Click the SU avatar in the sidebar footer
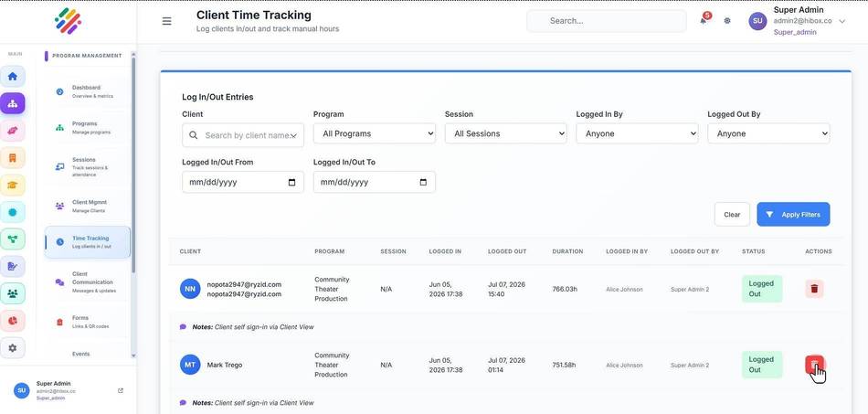This screenshot has width=868, height=414. coord(22,390)
